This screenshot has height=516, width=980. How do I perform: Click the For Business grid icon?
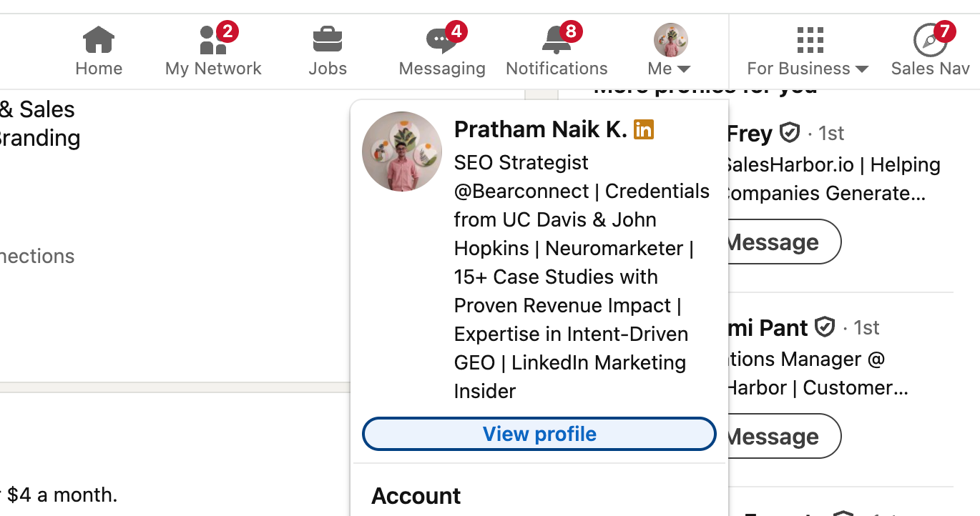tap(810, 40)
